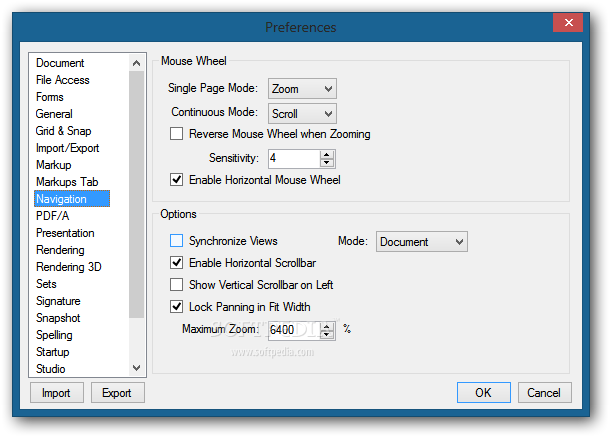
Task: Switch to the Rendering 3D category
Action: tap(68, 267)
